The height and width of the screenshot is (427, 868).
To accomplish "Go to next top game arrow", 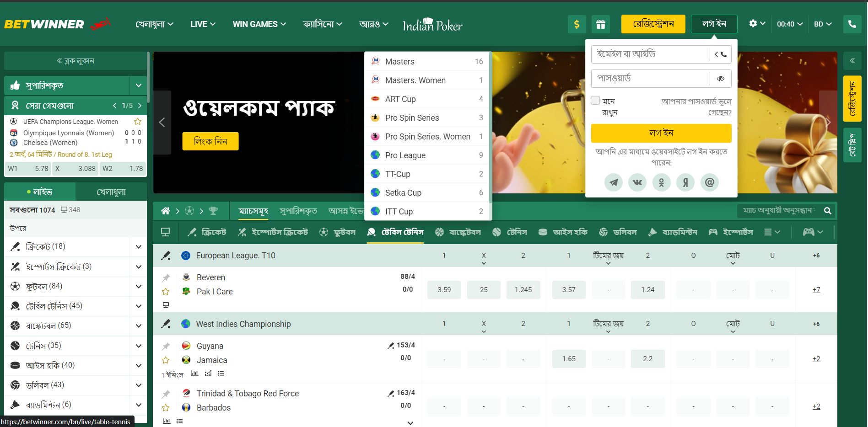I will point(140,106).
